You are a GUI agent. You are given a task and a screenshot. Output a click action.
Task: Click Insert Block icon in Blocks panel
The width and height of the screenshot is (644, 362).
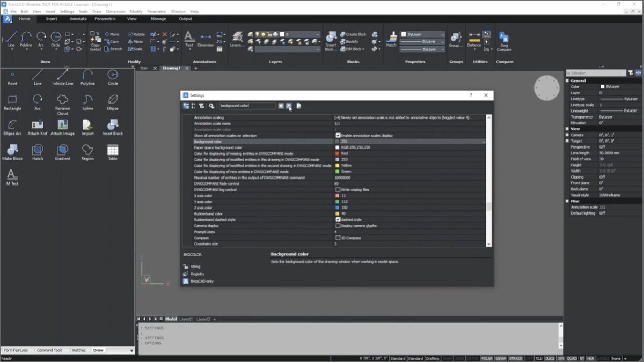coord(331,41)
